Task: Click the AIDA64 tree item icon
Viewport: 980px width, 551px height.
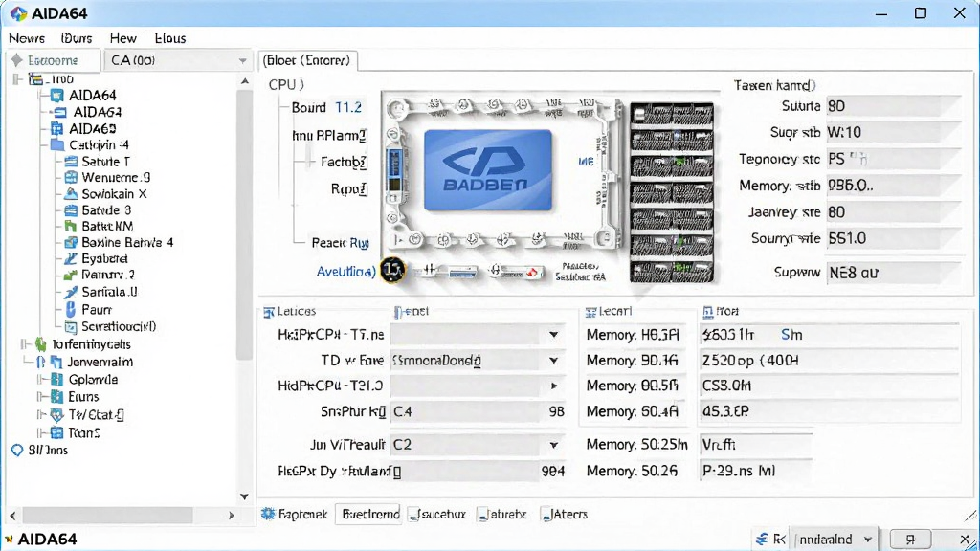Action: point(56,96)
